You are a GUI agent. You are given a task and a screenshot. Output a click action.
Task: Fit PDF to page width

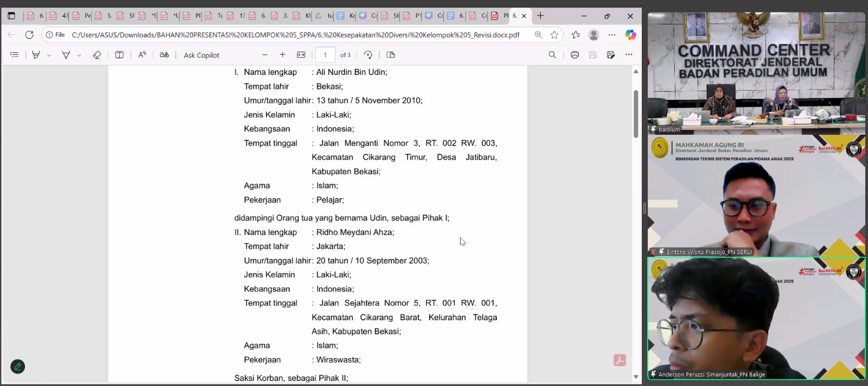[301, 55]
